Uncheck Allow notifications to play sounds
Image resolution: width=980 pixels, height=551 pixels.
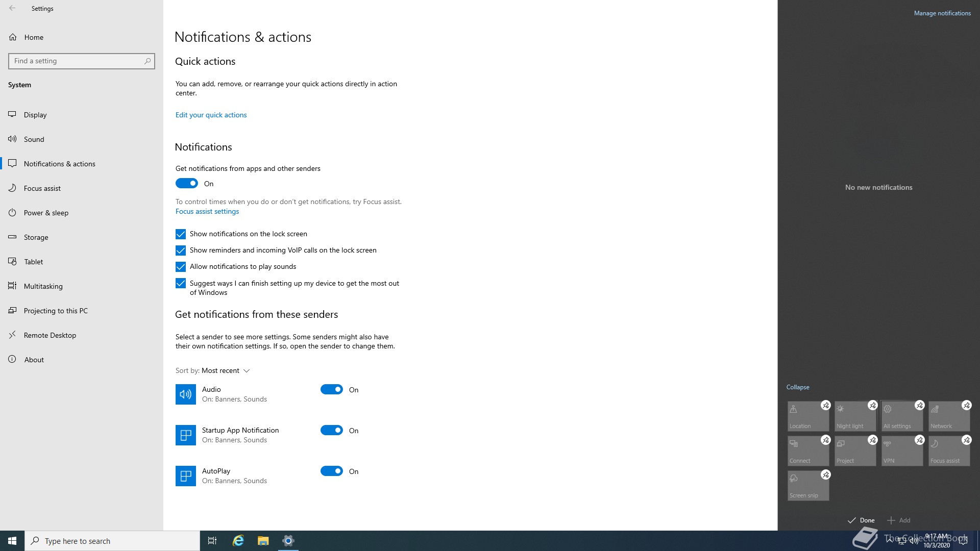[181, 267]
